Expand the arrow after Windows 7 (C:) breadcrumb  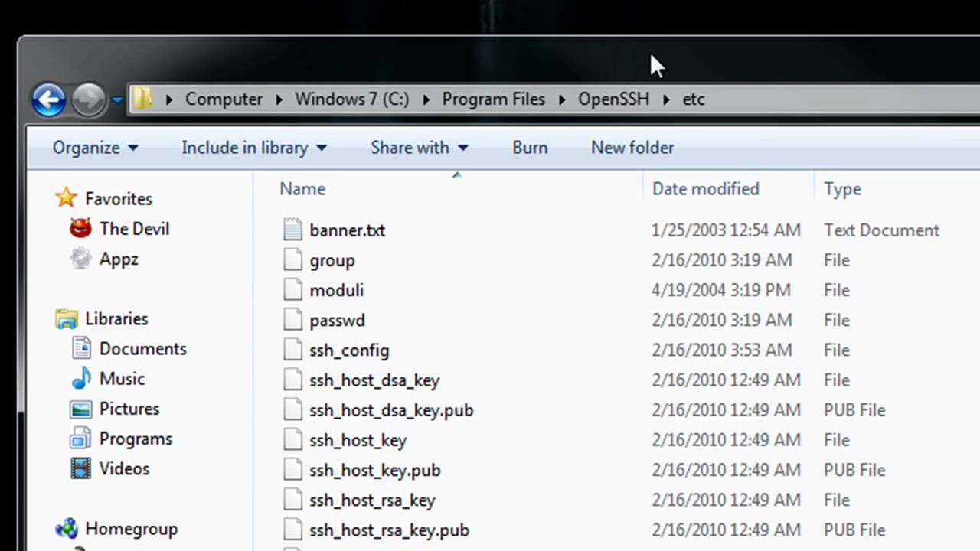[425, 99]
